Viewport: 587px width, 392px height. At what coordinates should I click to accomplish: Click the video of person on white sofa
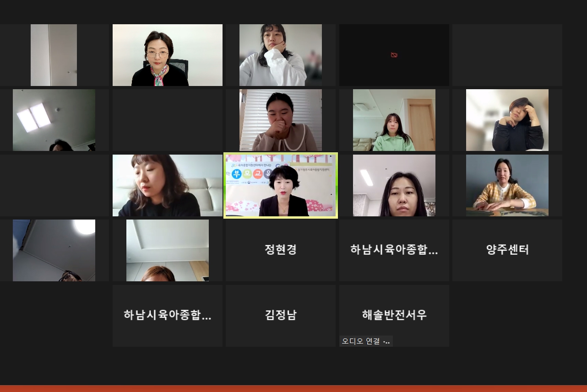[x=168, y=185]
